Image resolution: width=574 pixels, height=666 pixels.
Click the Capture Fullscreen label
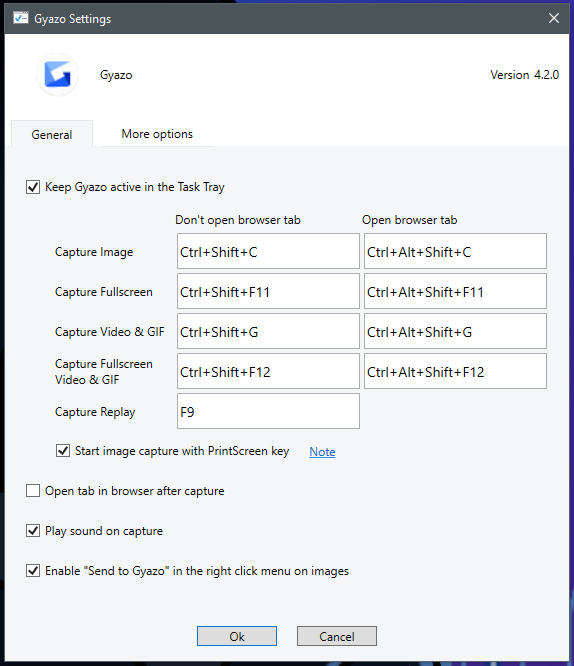(104, 292)
